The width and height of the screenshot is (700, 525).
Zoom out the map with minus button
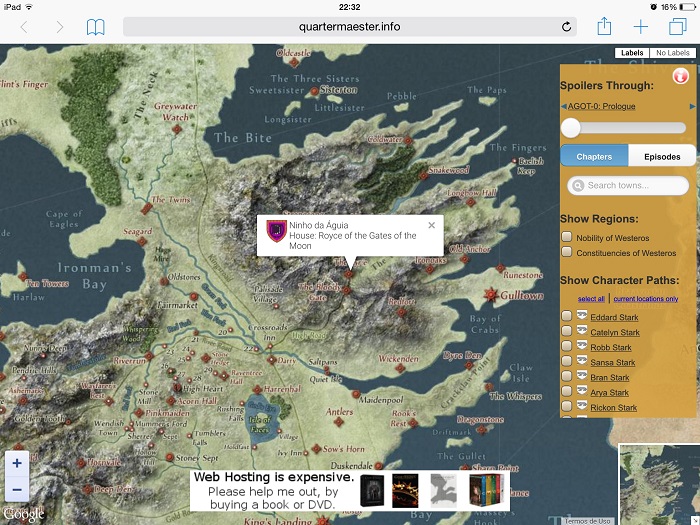17,489
